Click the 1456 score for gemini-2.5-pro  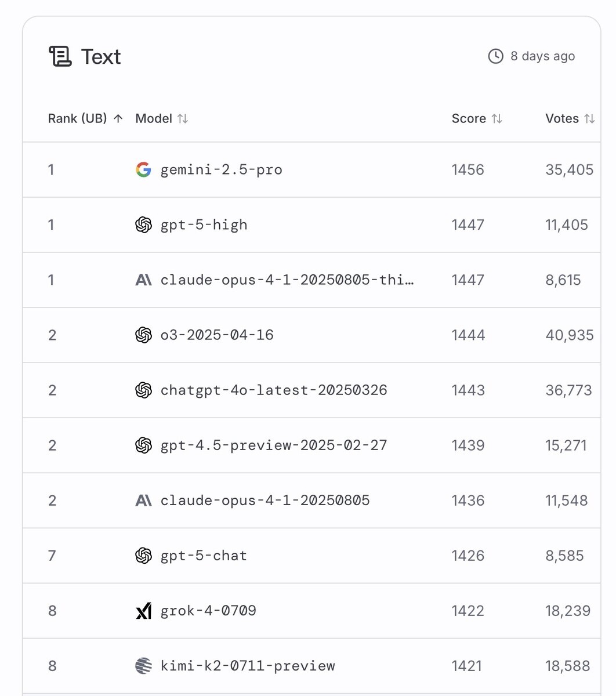[468, 170]
